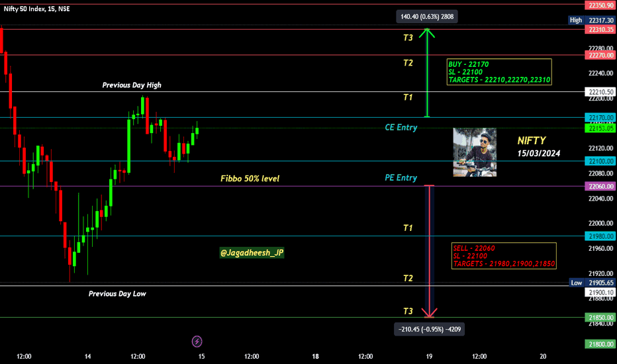The image size is (617, 364).
Task: Select the 22060.00 purple price label
Action: (x=600, y=186)
